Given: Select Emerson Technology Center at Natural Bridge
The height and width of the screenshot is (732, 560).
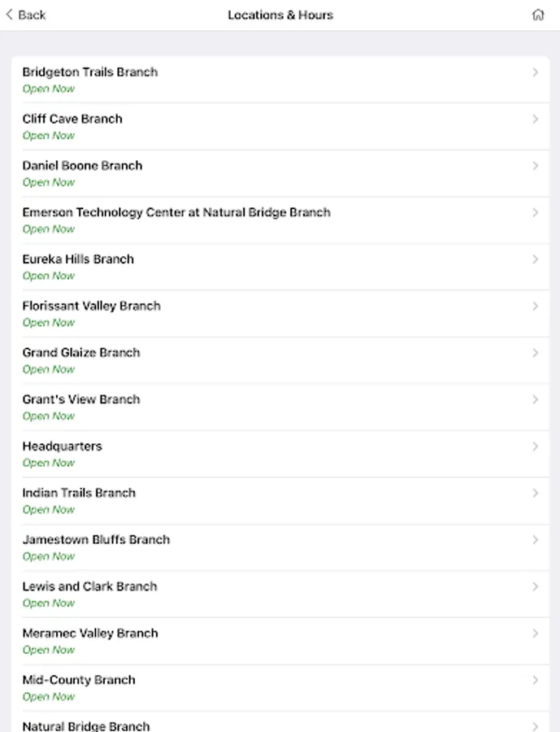Looking at the screenshot, I should pos(176,212).
